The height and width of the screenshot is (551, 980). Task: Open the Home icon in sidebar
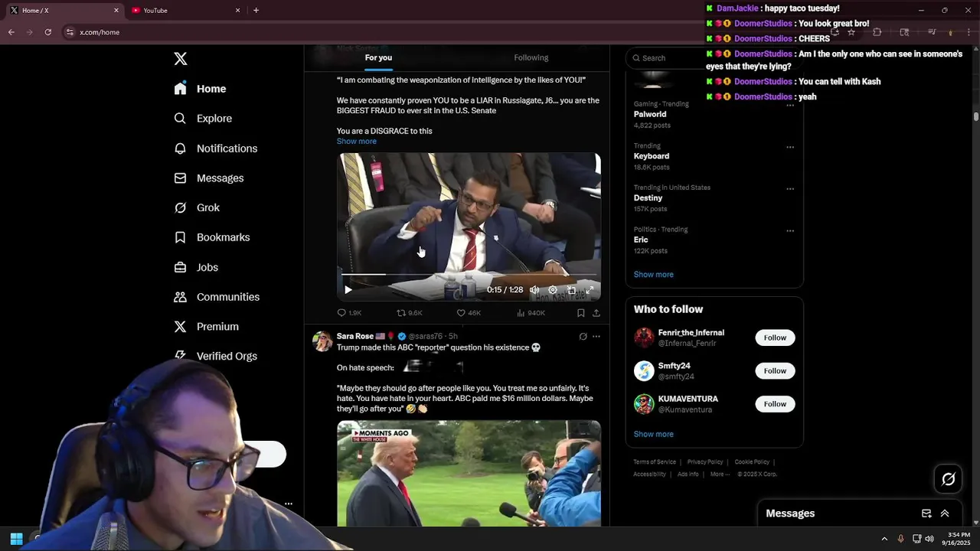(x=180, y=89)
